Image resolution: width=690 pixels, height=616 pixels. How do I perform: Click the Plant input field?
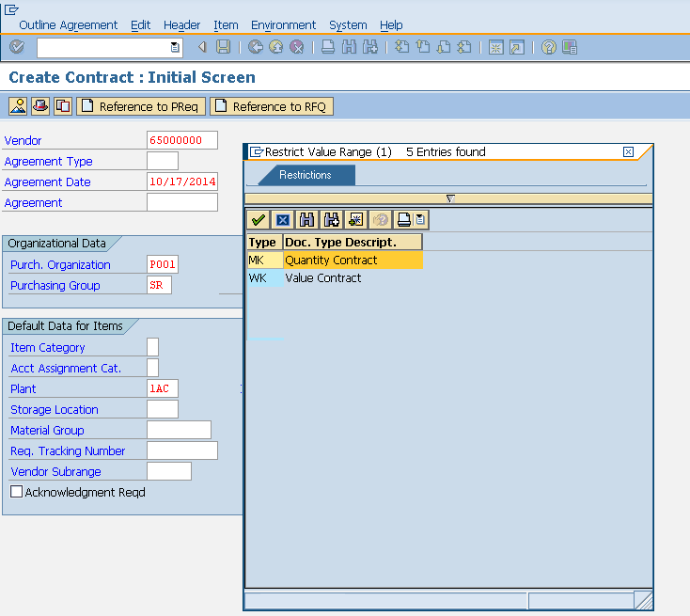[x=163, y=388]
